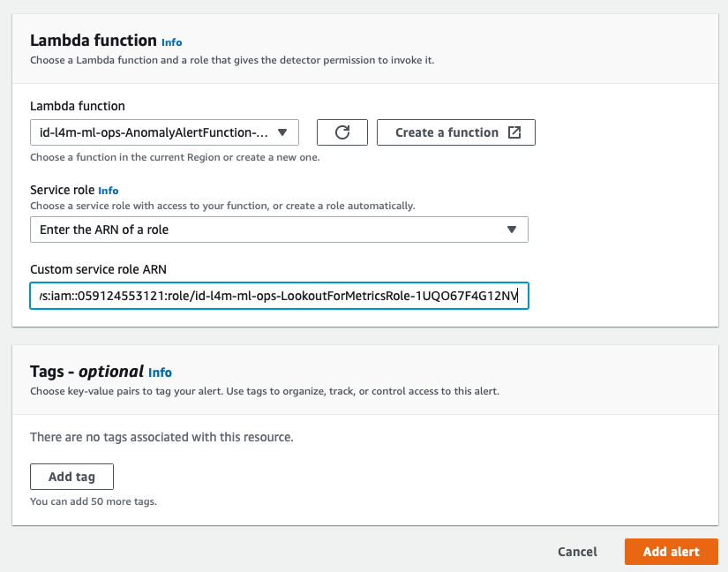Click the 'no tags associated' message

tap(161, 437)
